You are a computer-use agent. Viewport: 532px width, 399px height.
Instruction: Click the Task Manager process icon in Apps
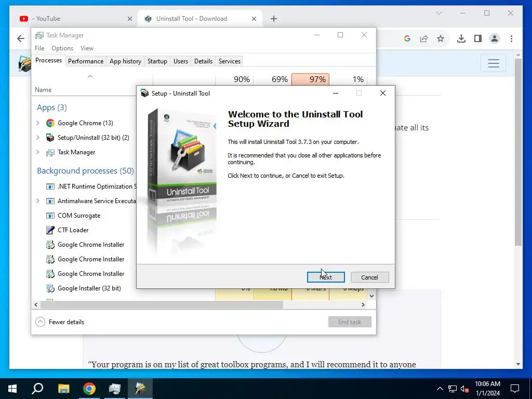[x=50, y=152]
